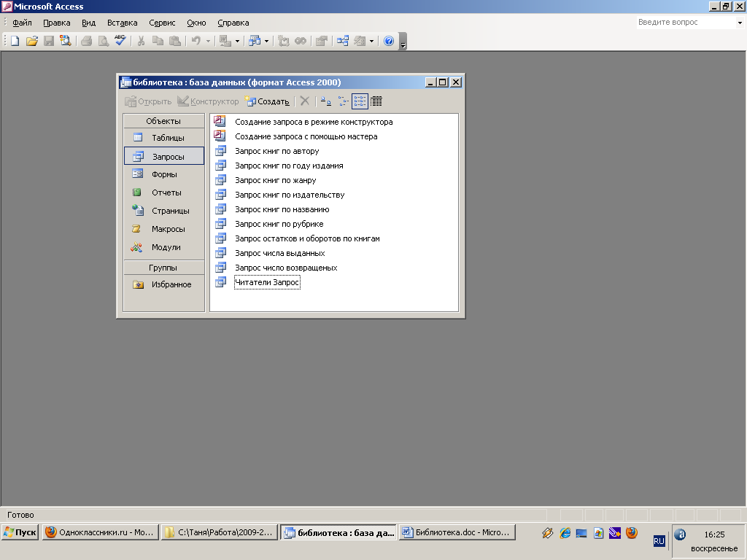The image size is (747, 560).
Task: Click the RU language indicator
Action: tap(659, 541)
